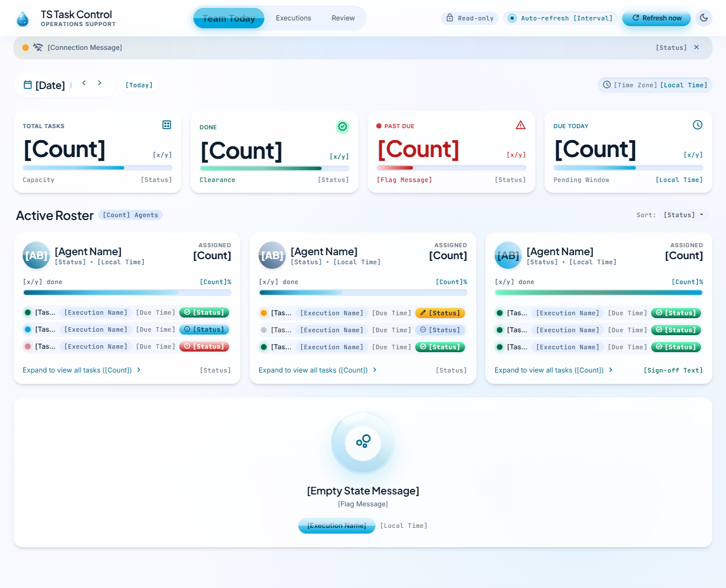Click the Empty State Message heading

[363, 491]
